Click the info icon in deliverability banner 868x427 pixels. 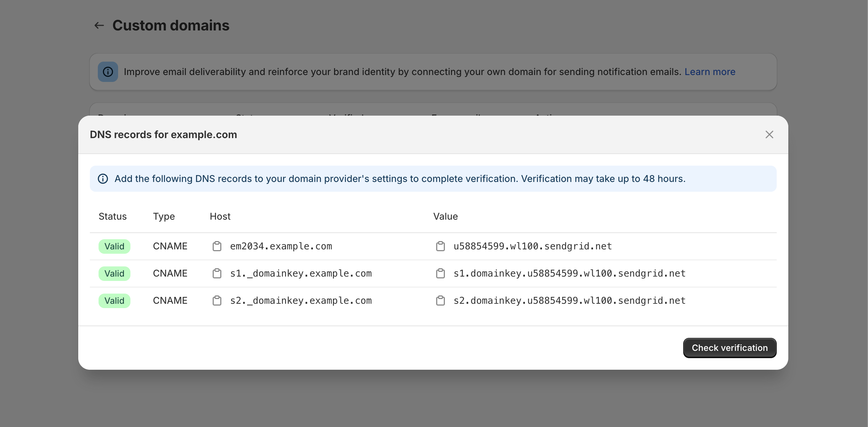(108, 72)
